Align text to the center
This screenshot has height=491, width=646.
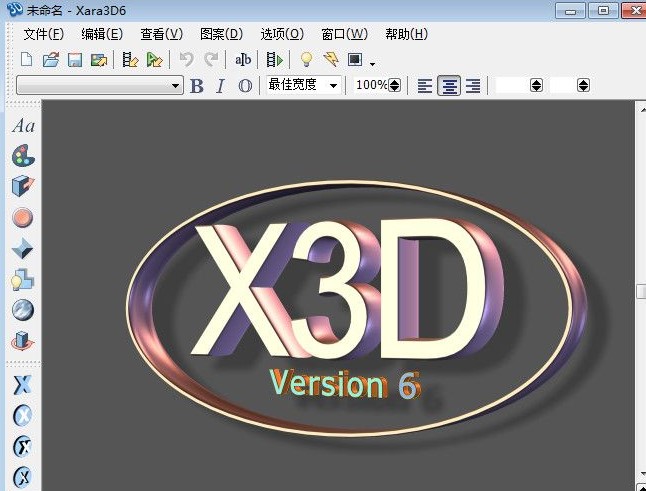(x=449, y=86)
